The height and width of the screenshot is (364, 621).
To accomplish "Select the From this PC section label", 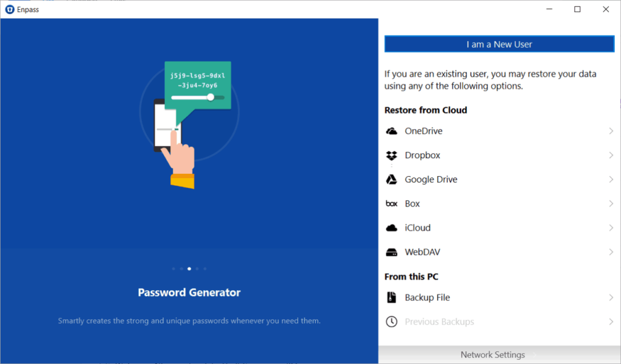I will (411, 276).
